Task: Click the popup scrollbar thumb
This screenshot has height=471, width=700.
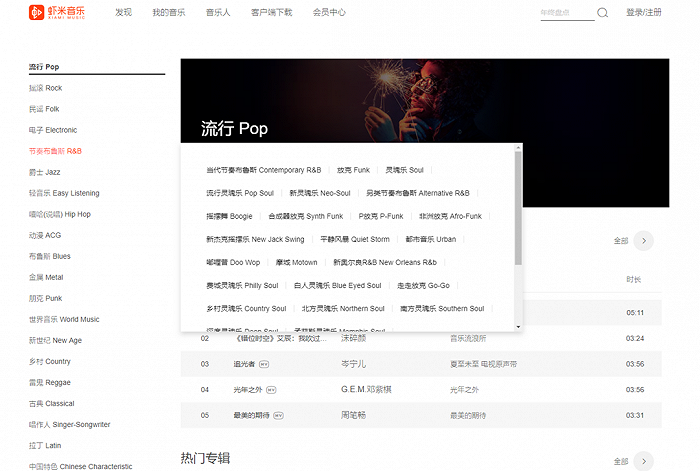Action: [x=518, y=208]
